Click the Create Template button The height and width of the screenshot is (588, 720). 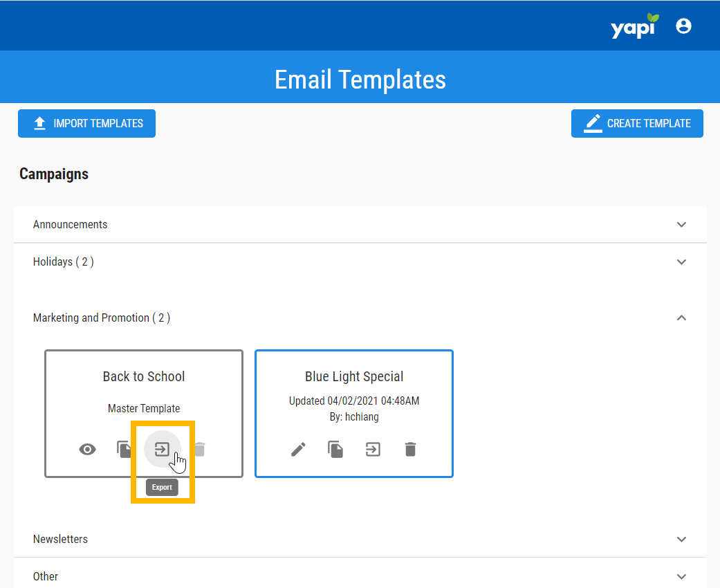coord(637,124)
